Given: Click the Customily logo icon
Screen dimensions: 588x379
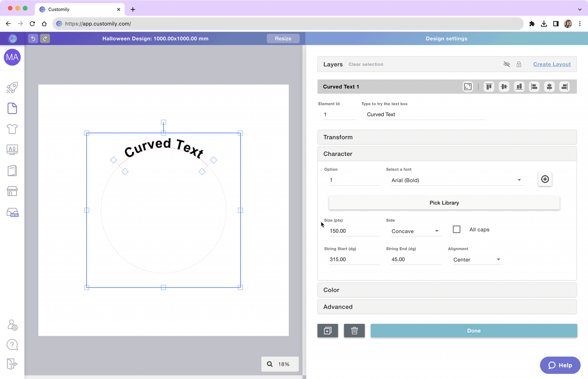Looking at the screenshot, I should [12, 39].
